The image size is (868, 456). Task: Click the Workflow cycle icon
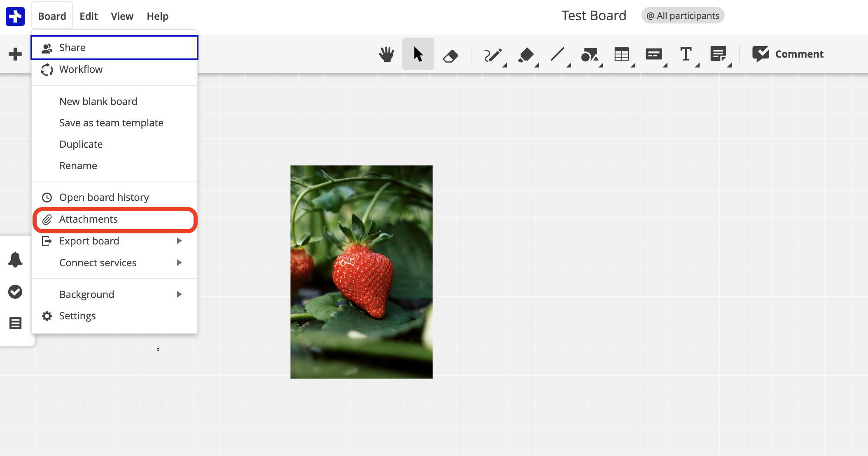[x=47, y=70]
